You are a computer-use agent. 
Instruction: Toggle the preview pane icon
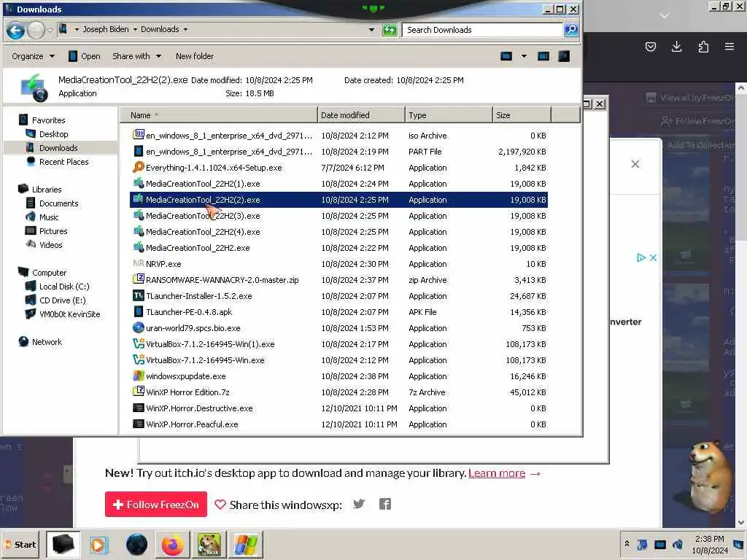pos(543,56)
